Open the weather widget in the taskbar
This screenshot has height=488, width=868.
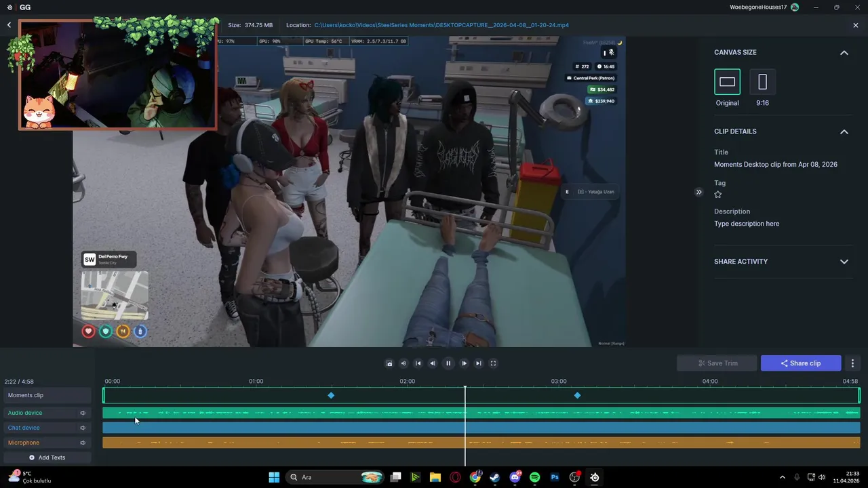click(30, 477)
